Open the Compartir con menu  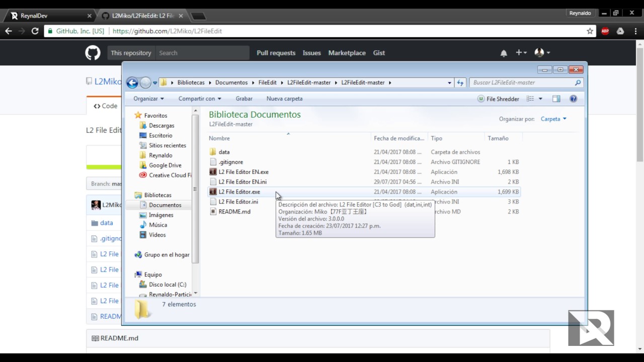pyautogui.click(x=200, y=99)
